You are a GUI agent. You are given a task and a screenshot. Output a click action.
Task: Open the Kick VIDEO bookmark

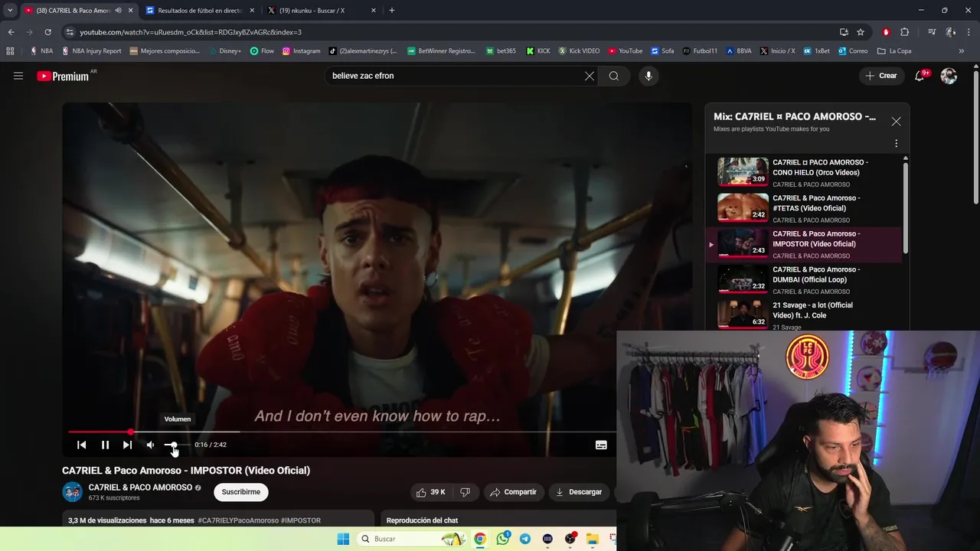point(579,51)
